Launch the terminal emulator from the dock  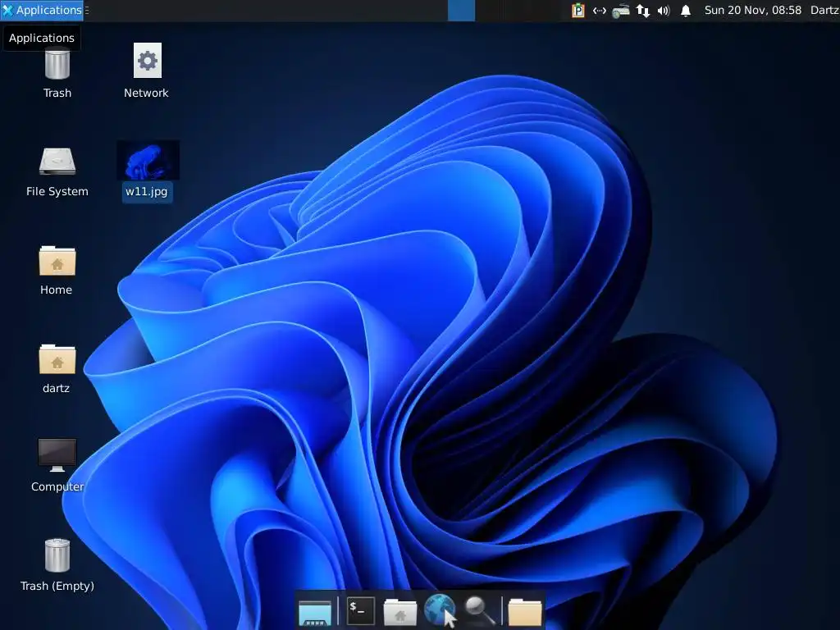[361, 610]
